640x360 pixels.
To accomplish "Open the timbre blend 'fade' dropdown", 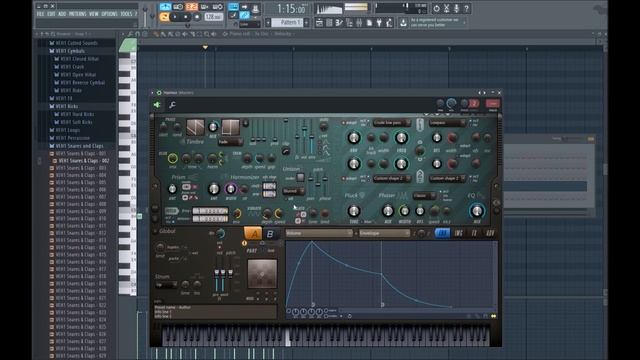I will point(230,142).
